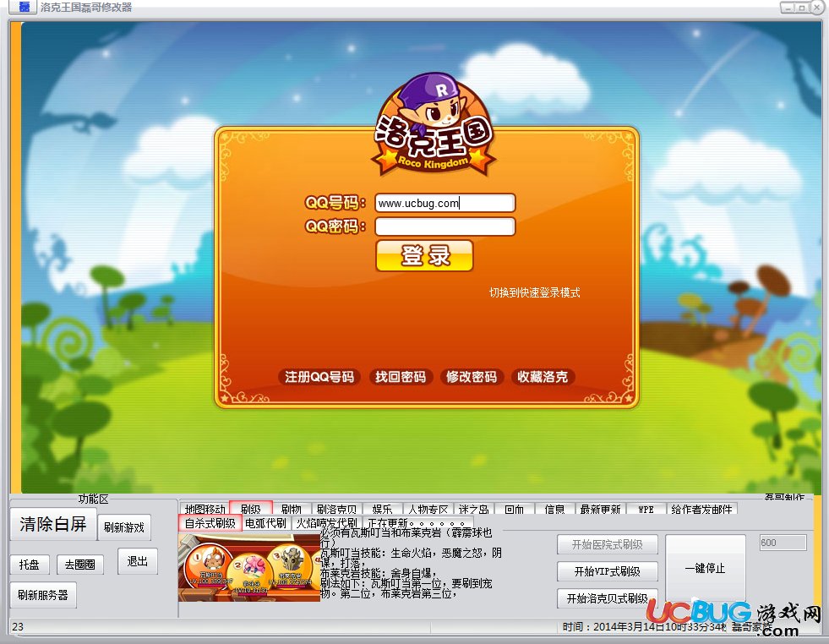The height and width of the screenshot is (644, 829).
Task: Select the 自杀式刷级 sub-tab
Action: point(210,523)
